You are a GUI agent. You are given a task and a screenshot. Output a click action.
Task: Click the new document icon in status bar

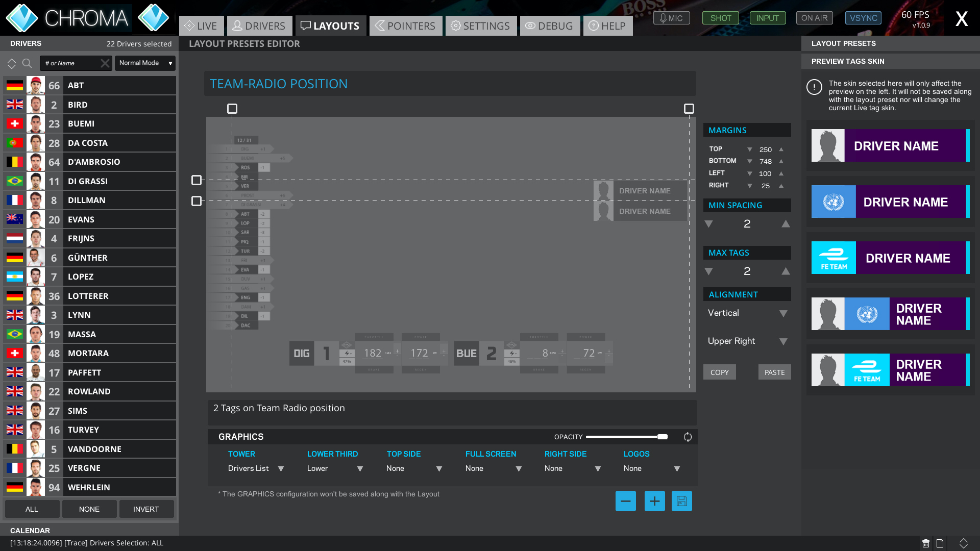tap(940, 543)
